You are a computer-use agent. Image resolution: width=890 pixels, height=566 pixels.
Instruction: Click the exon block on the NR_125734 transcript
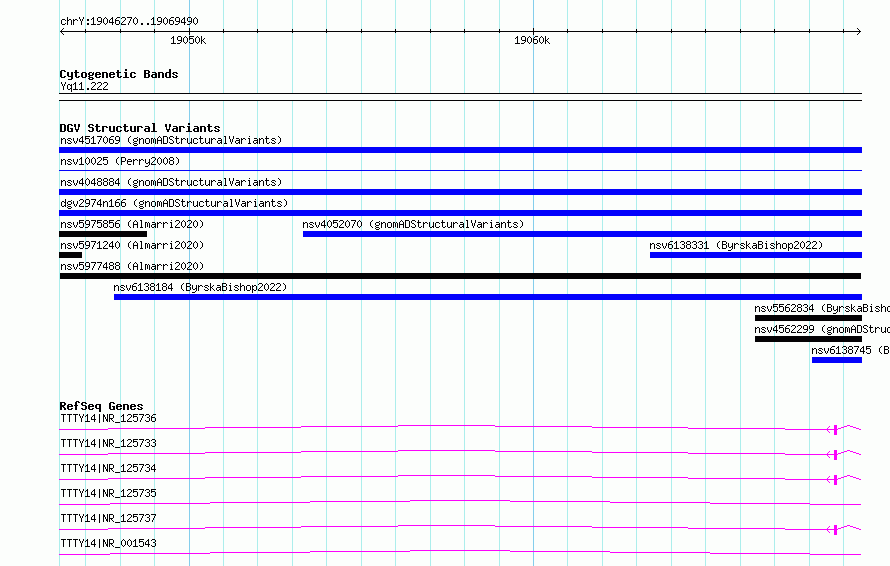(836, 480)
